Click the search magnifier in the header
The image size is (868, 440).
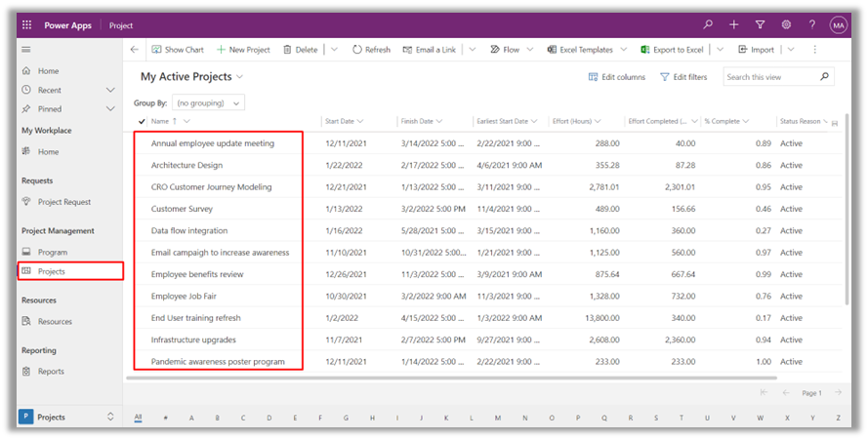(708, 25)
